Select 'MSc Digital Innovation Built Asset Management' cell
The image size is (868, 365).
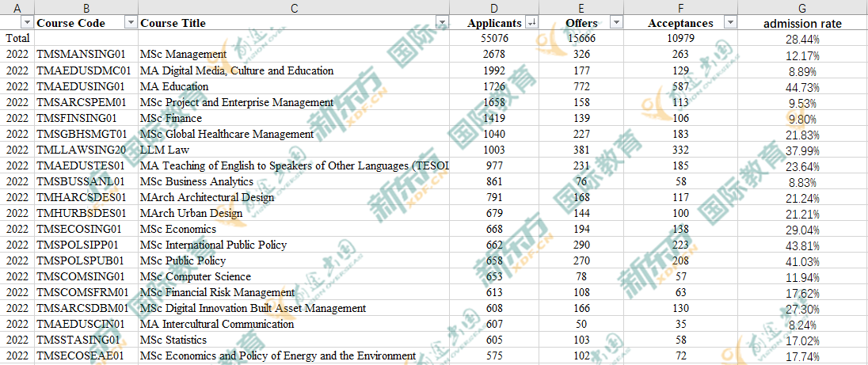[294, 308]
